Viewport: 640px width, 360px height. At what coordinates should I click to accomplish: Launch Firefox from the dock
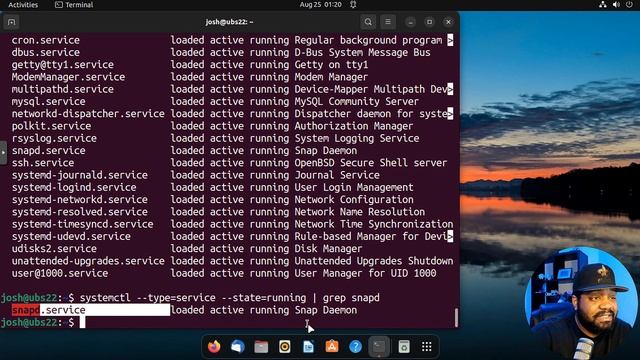pos(214,347)
